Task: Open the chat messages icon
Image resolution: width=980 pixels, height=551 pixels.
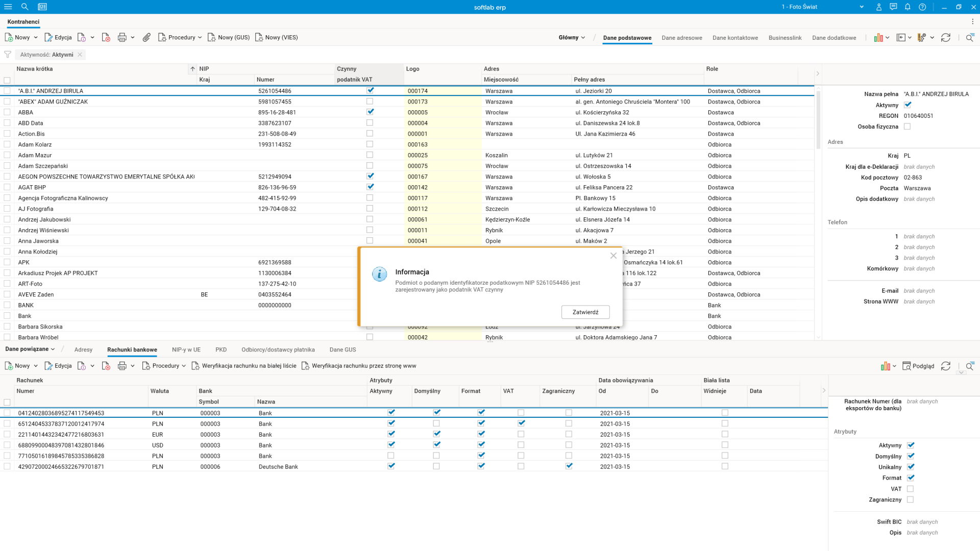Action: pos(893,7)
